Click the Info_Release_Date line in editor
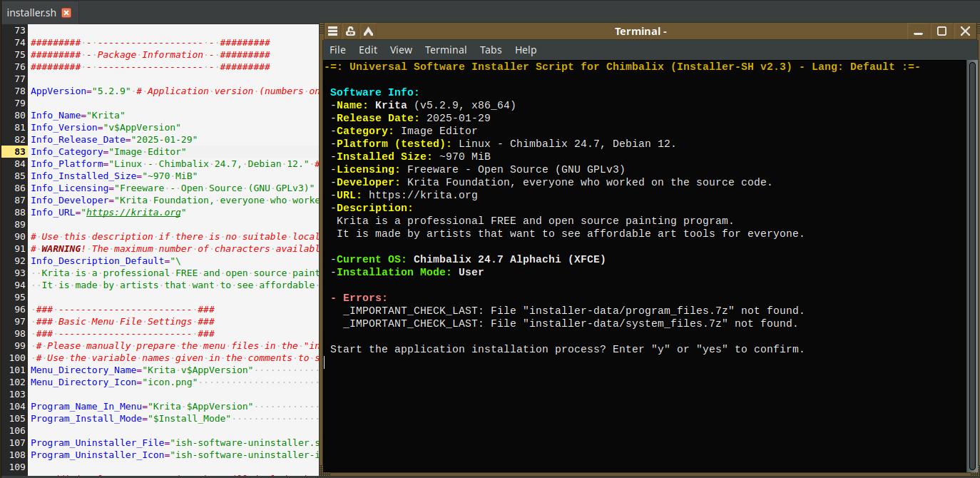 (x=114, y=140)
